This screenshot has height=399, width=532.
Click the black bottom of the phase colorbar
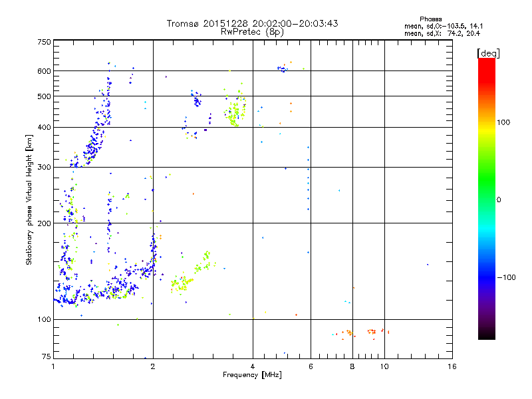tap(487, 334)
